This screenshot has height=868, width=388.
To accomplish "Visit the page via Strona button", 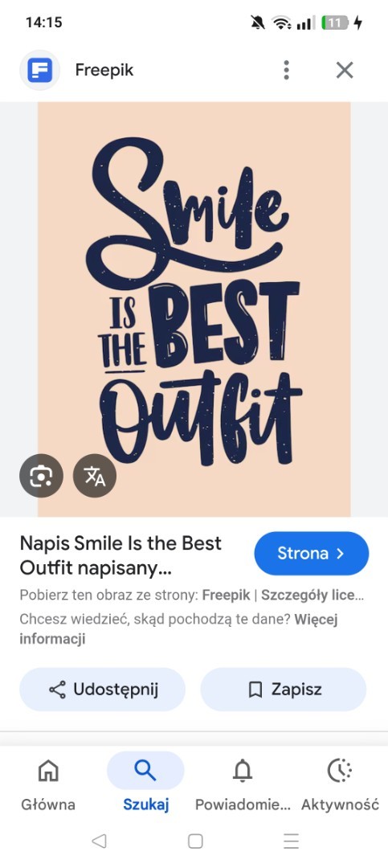I will pos(312,553).
